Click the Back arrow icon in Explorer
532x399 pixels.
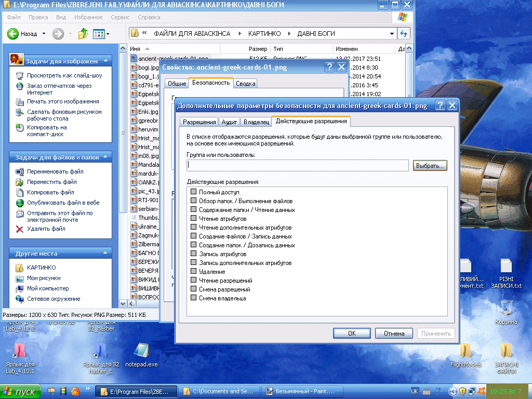pos(13,34)
